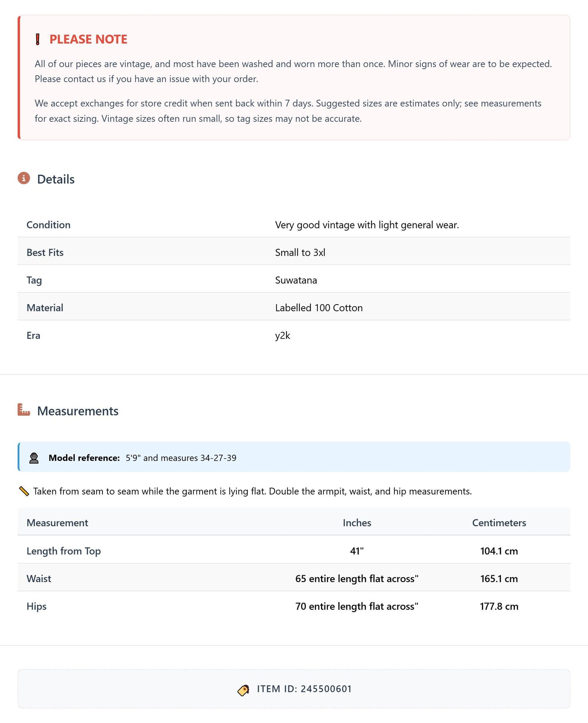Screen dimensions: 588x723
Task: Click the Details info circle icon
Action: click(x=24, y=178)
